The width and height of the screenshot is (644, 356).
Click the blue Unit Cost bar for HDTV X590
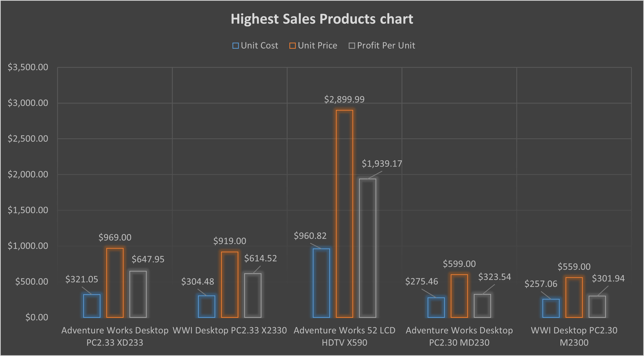click(321, 283)
